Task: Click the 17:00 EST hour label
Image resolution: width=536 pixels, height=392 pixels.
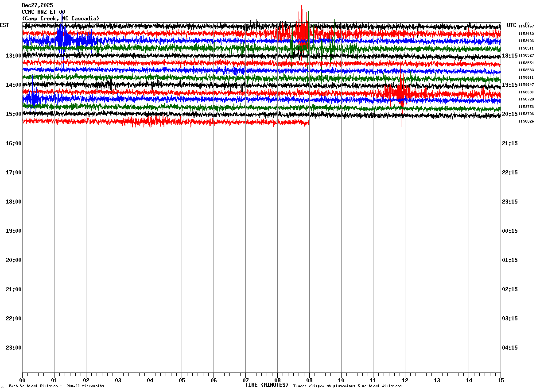Action: 14,173
